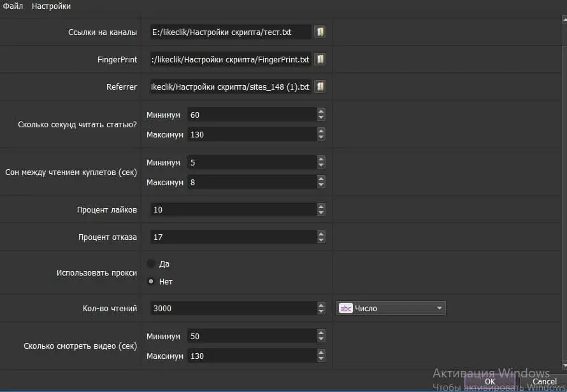This screenshot has width=567, height=392.
Task: Increase Кол-во чтений value
Action: coord(321,305)
